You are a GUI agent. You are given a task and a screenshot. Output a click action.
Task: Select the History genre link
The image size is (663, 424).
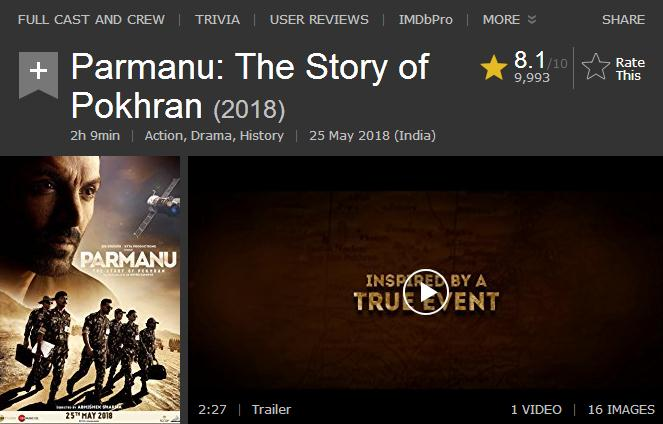(x=262, y=136)
